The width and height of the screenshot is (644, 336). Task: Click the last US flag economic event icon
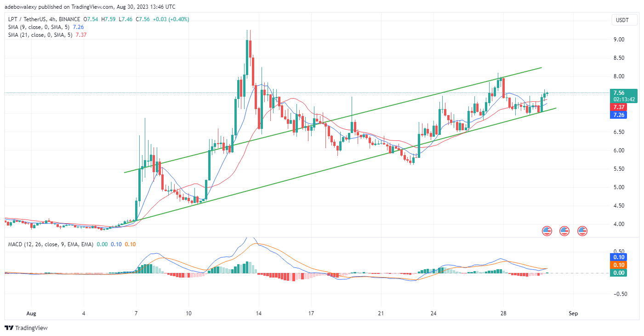[582, 231]
